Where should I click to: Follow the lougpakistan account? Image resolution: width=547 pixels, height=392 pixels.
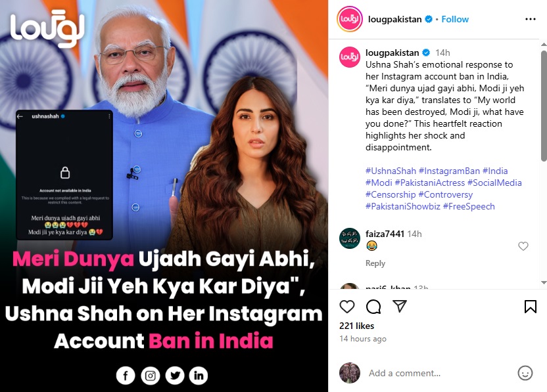point(455,19)
